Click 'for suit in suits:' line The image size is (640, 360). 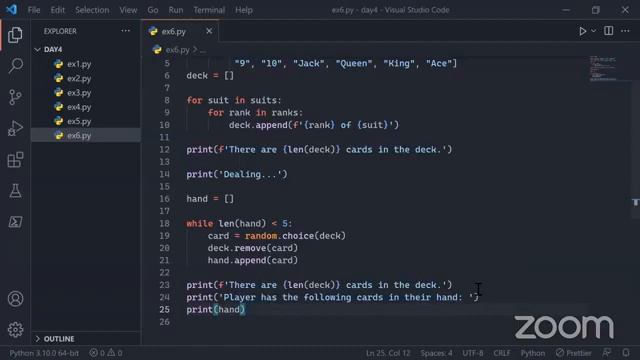(x=234, y=100)
